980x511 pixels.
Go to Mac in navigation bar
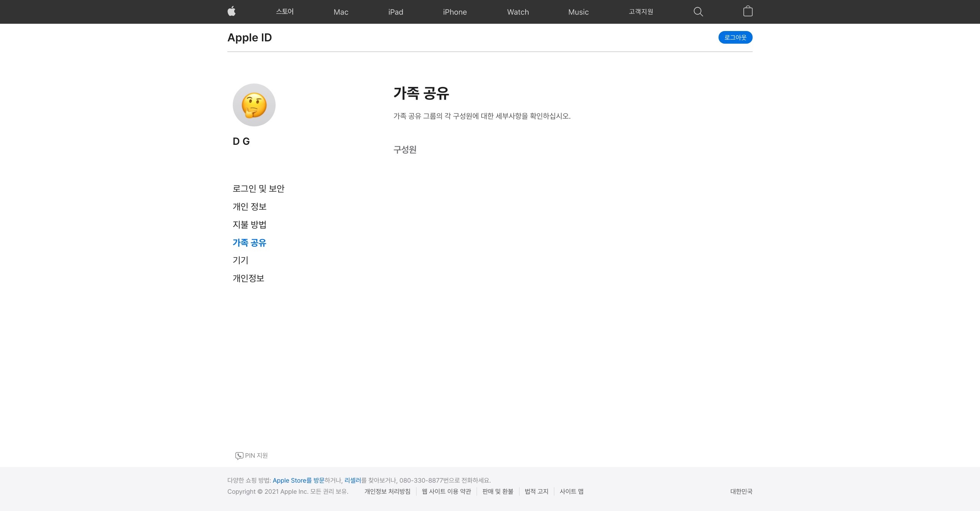[341, 12]
